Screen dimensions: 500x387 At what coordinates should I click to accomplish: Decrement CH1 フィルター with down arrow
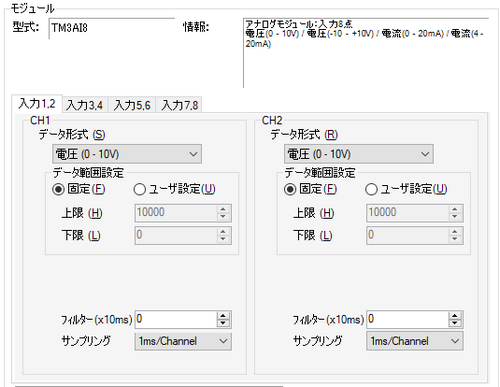click(x=223, y=323)
